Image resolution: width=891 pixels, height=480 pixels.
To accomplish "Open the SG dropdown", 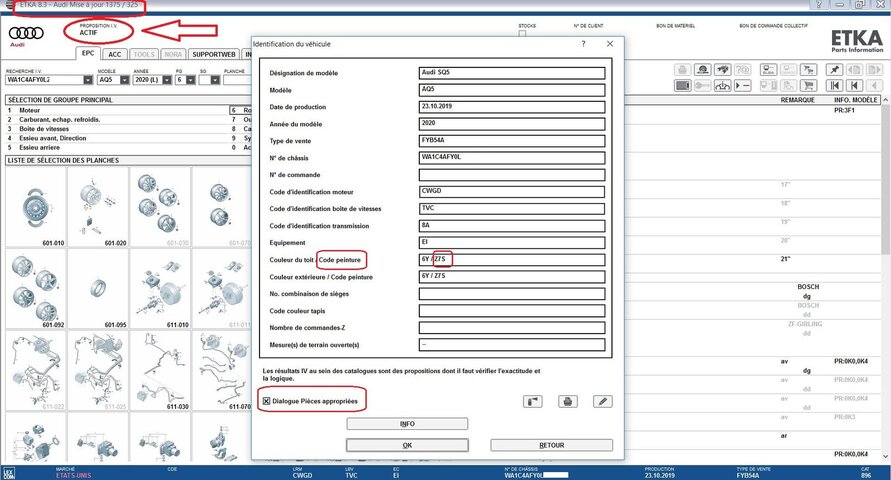I will pyautogui.click(x=215, y=80).
